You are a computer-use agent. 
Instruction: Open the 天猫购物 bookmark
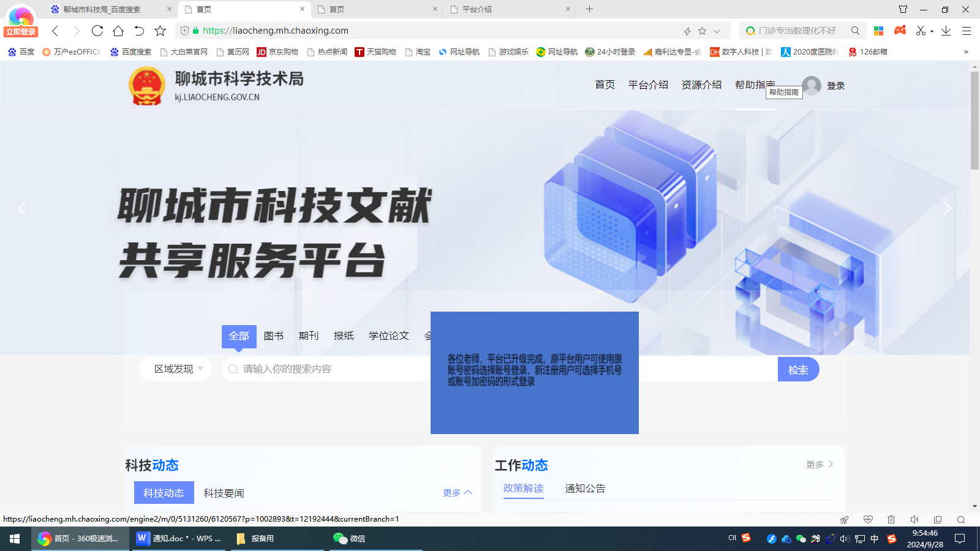[375, 52]
